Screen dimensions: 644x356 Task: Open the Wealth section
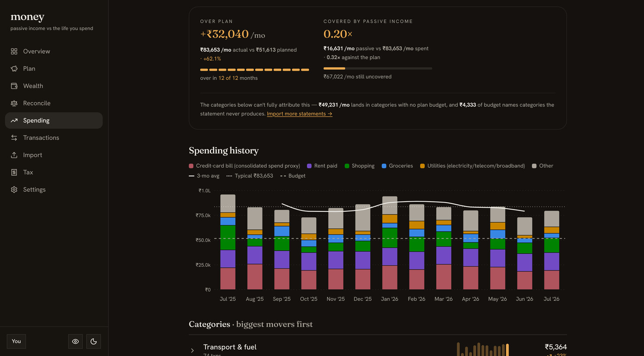54,86
